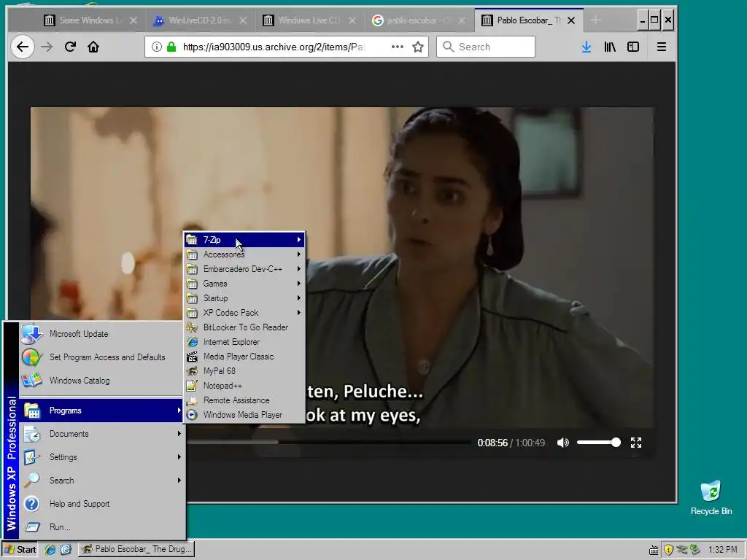Expand the Startup submenu
The image size is (747, 560).
pos(244,298)
